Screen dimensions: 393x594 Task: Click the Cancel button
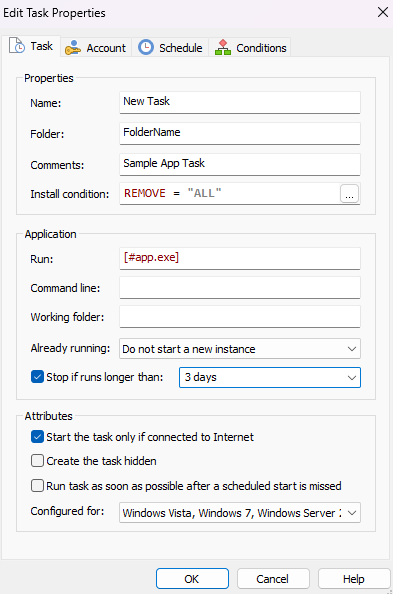pos(273,578)
